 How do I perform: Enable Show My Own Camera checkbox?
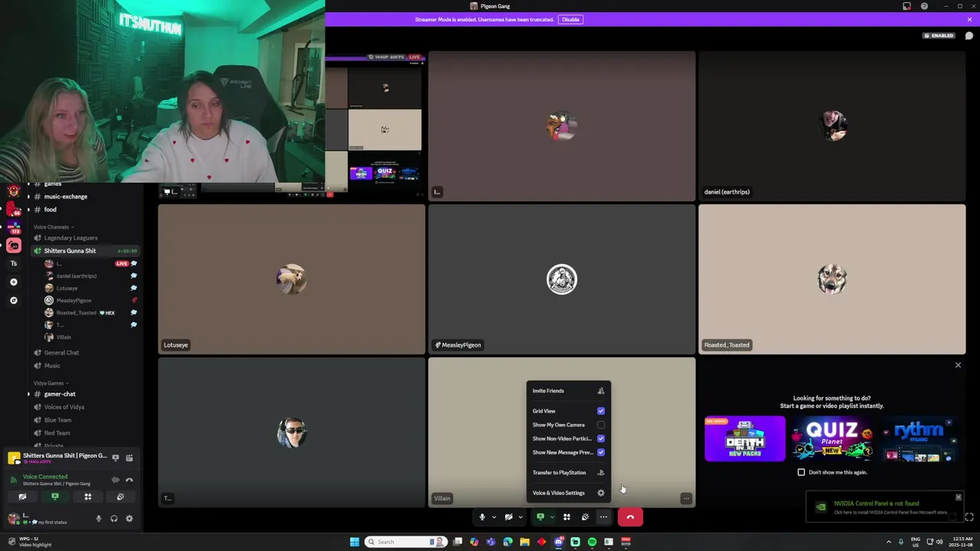click(x=601, y=425)
